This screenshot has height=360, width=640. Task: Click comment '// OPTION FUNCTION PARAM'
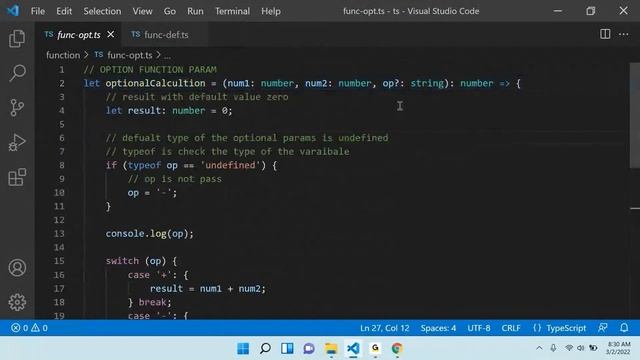tap(150, 69)
